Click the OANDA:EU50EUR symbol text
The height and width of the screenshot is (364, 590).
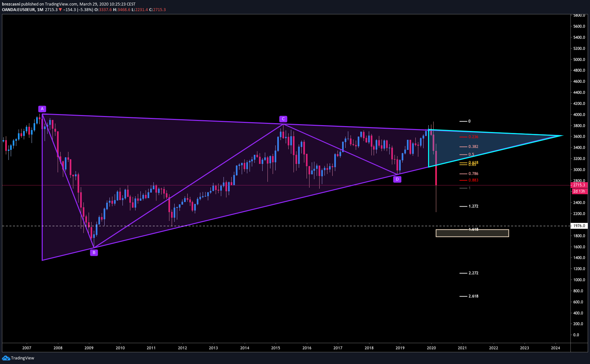point(18,10)
